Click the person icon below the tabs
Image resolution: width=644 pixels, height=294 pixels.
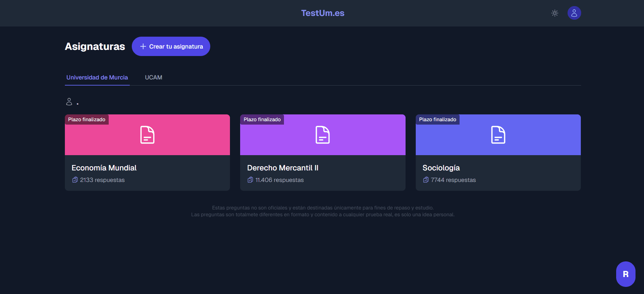coord(69,102)
